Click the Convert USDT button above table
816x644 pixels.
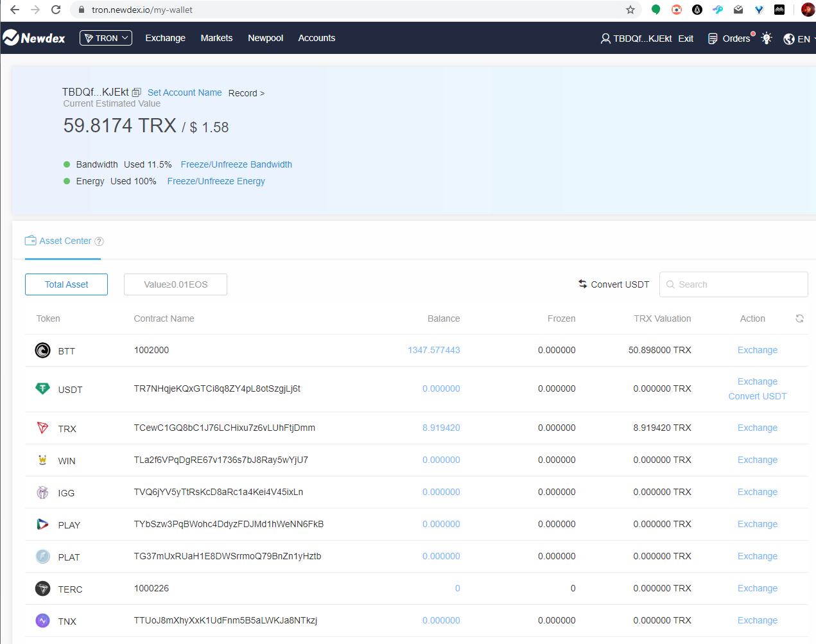coord(614,284)
